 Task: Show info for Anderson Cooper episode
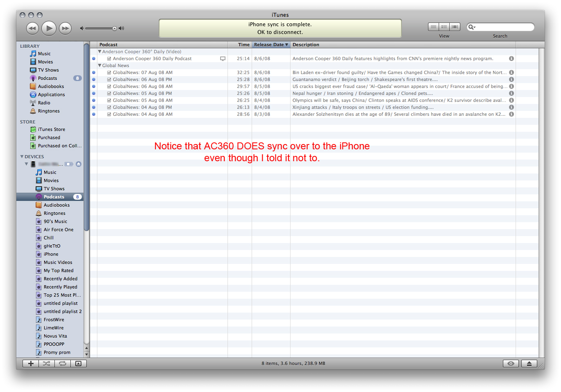pyautogui.click(x=511, y=59)
